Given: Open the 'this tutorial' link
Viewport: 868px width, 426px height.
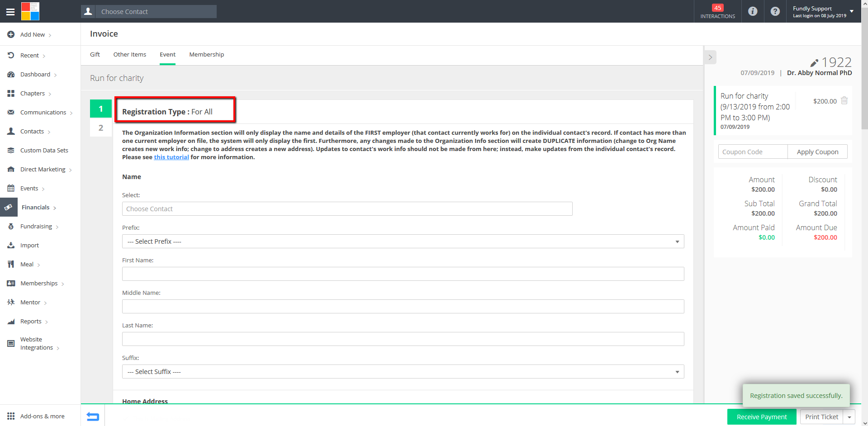Looking at the screenshot, I should pyautogui.click(x=171, y=157).
